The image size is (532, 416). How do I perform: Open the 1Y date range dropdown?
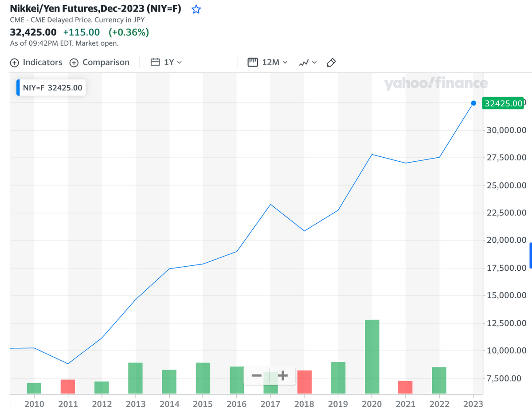click(x=166, y=62)
